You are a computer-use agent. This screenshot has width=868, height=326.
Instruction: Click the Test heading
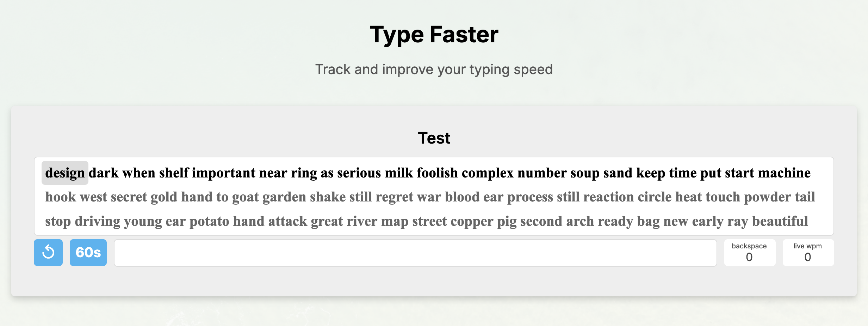[x=433, y=138]
